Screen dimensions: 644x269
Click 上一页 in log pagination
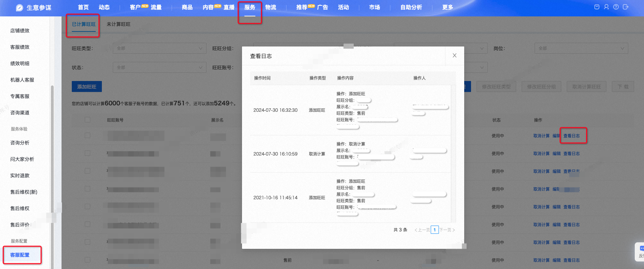point(422,230)
